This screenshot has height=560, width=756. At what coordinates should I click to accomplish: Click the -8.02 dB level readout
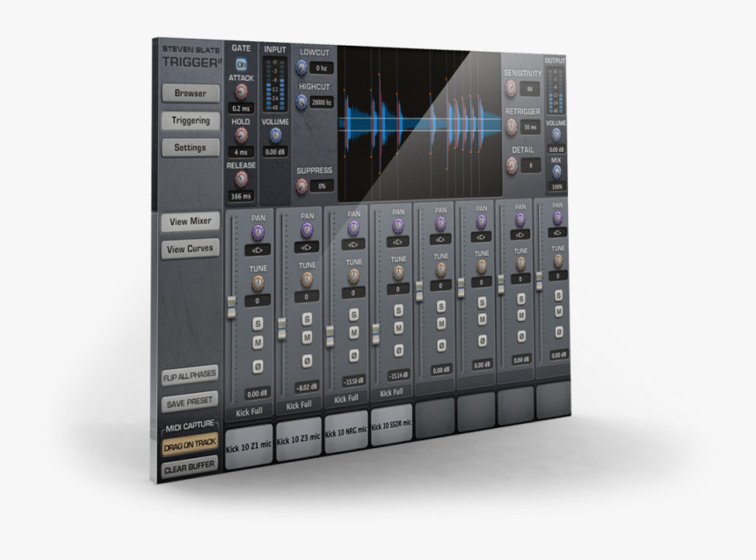[307, 388]
